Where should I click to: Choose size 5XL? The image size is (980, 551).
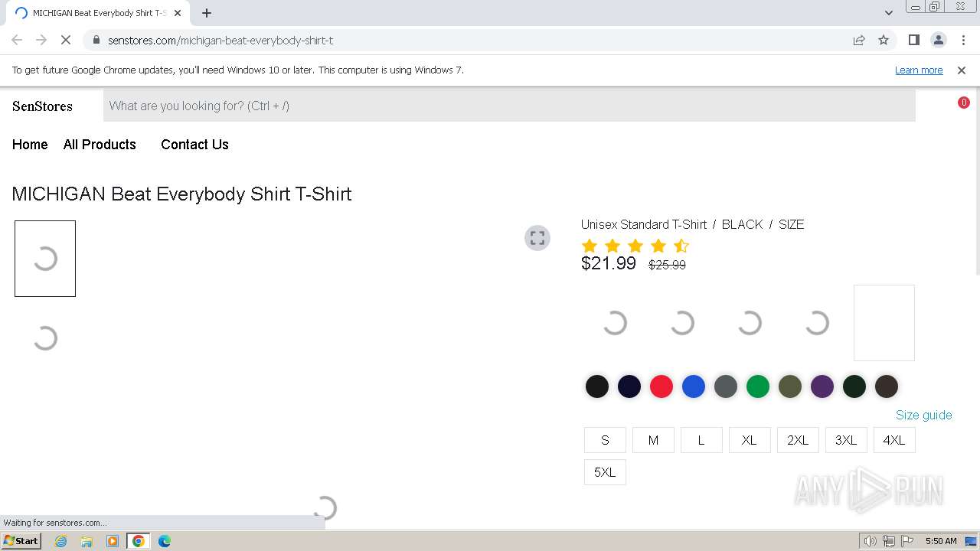[605, 472]
